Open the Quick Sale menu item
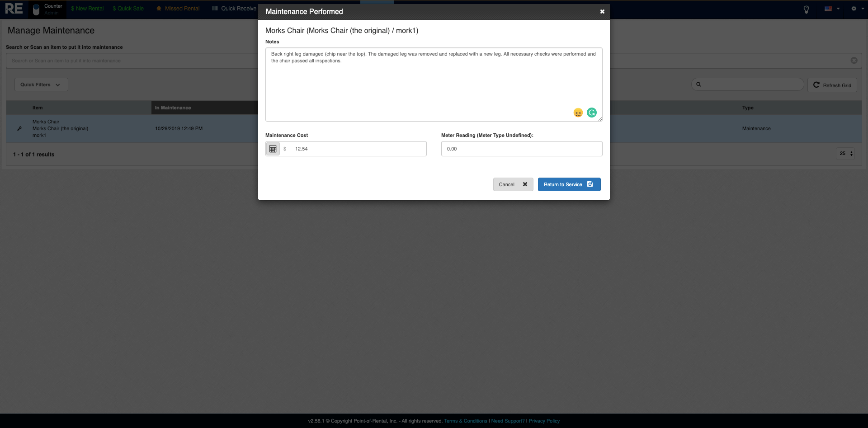This screenshot has height=428, width=868. 128,9
